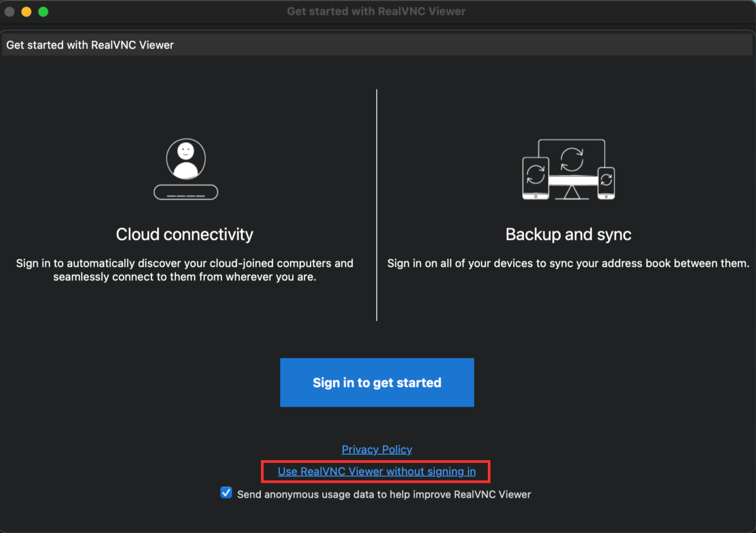Click the anonymous usage data label text
This screenshot has height=533, width=756.
pyautogui.click(x=384, y=494)
